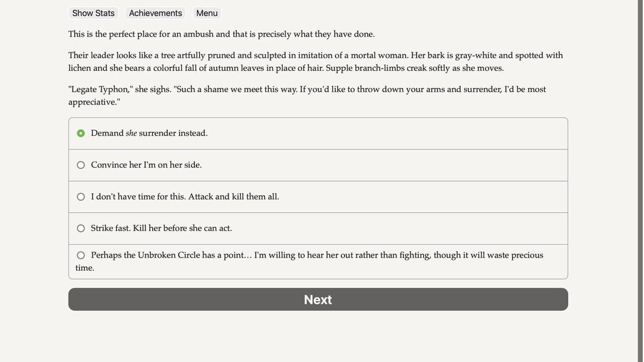Select the 'Demand she surrender instead' radio button
This screenshot has height=362, width=644.
[x=81, y=133]
